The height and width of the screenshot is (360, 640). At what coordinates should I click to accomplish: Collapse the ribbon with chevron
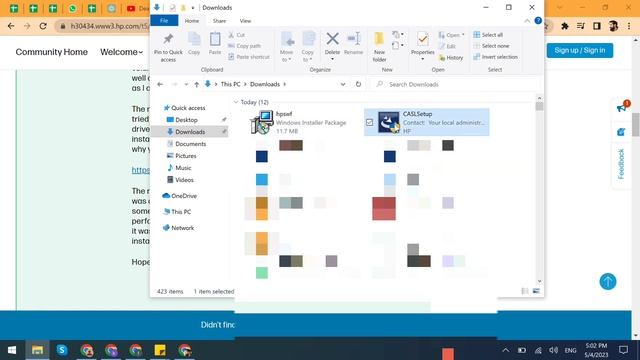tap(527, 21)
